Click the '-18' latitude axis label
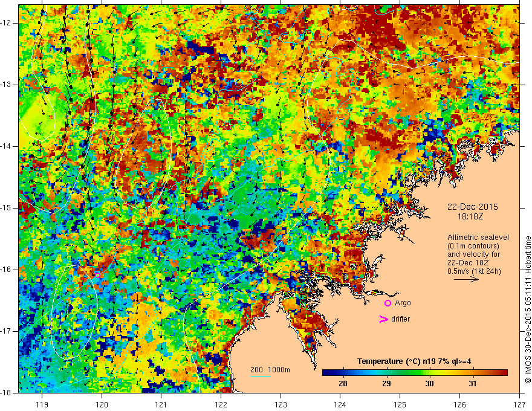Image resolution: width=532 pixels, height=411 pixels. [x=6, y=393]
